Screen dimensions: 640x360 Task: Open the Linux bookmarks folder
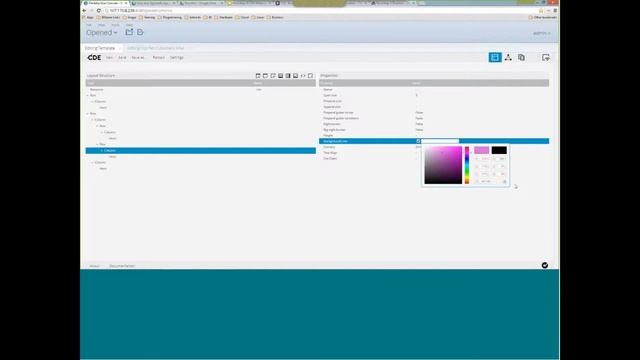[x=258, y=18]
